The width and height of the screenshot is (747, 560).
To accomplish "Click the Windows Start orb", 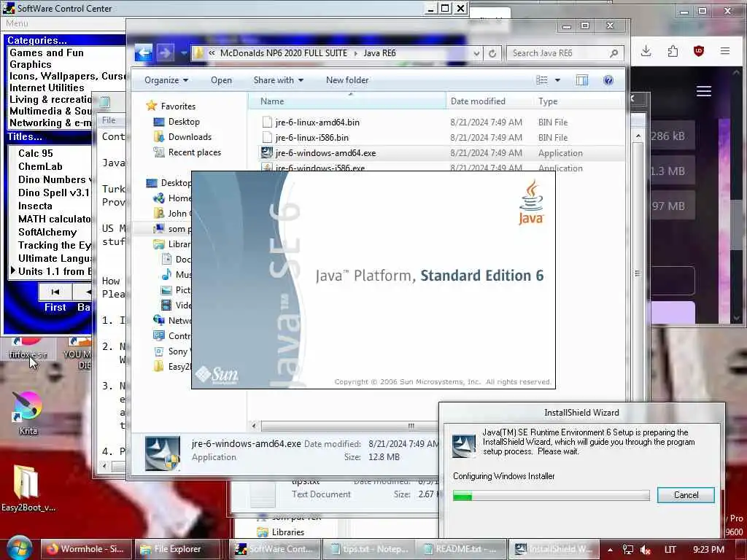I will (x=19, y=548).
